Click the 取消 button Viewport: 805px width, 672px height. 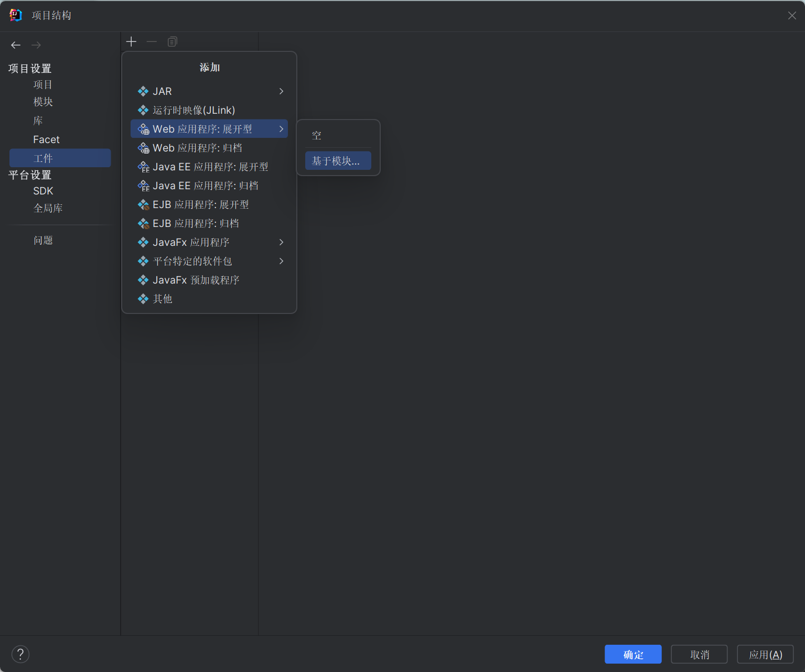click(x=699, y=654)
